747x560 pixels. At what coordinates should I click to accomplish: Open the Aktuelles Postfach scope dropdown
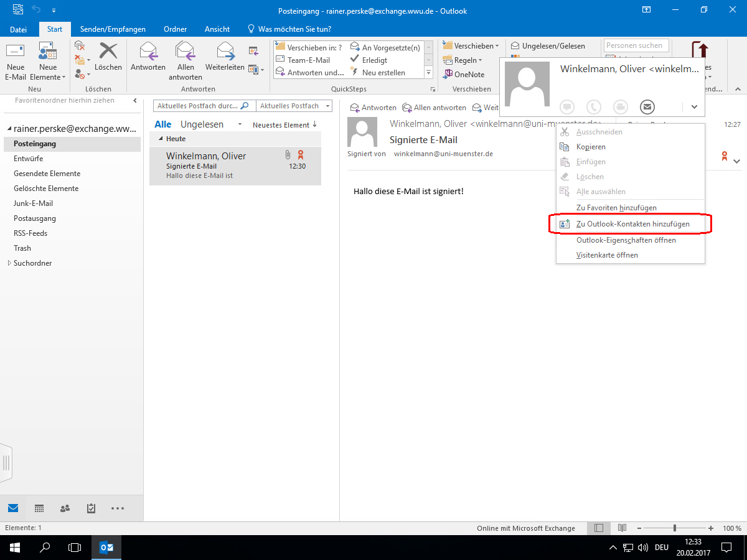tap(294, 106)
